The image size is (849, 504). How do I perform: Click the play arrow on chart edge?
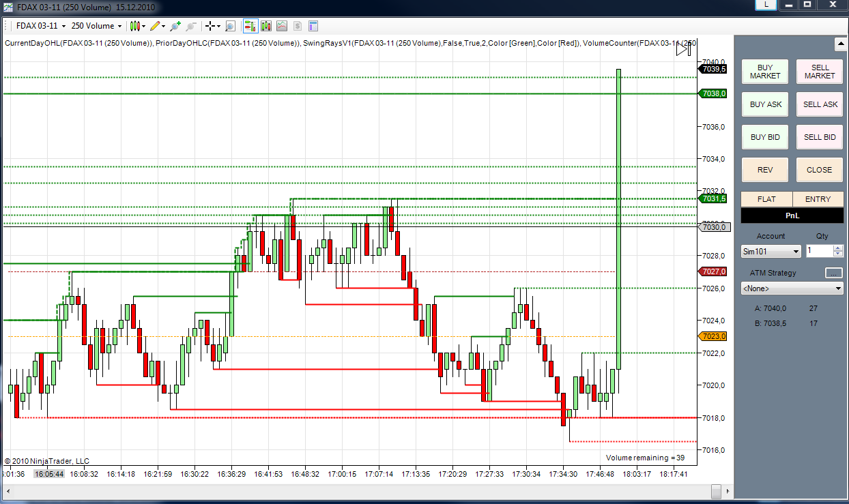pyautogui.click(x=683, y=48)
